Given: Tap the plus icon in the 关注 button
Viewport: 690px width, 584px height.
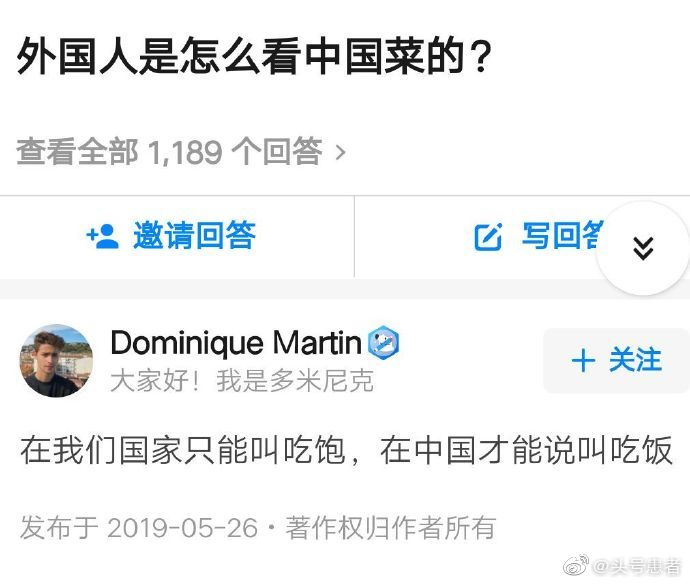Looking at the screenshot, I should (583, 361).
